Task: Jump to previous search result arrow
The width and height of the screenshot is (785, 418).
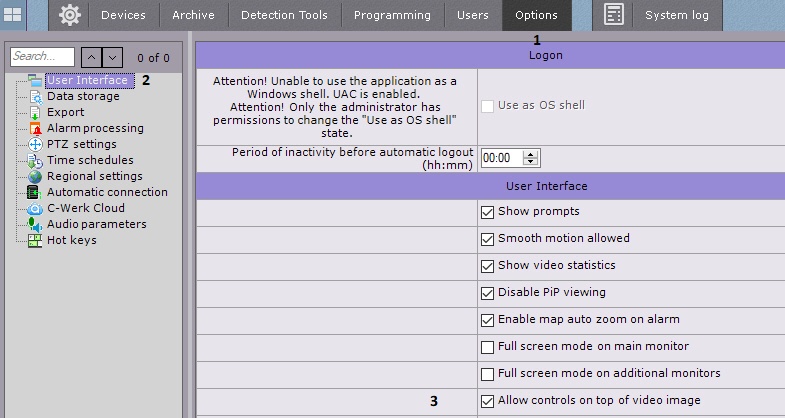Action: click(x=89, y=58)
